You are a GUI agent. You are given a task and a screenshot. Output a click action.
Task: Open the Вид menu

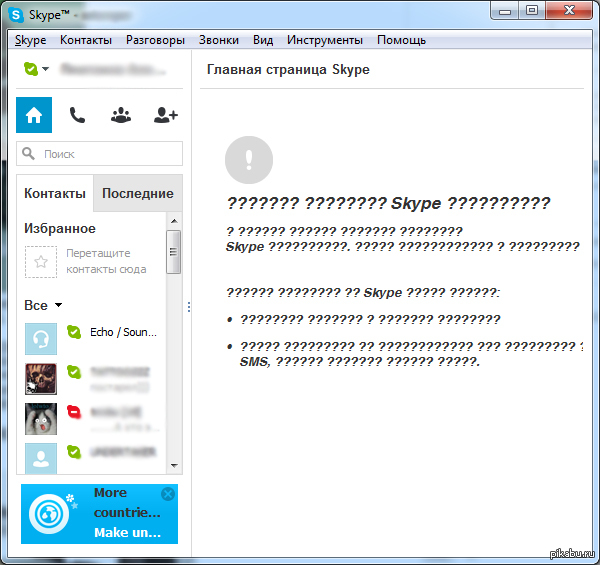tap(263, 40)
